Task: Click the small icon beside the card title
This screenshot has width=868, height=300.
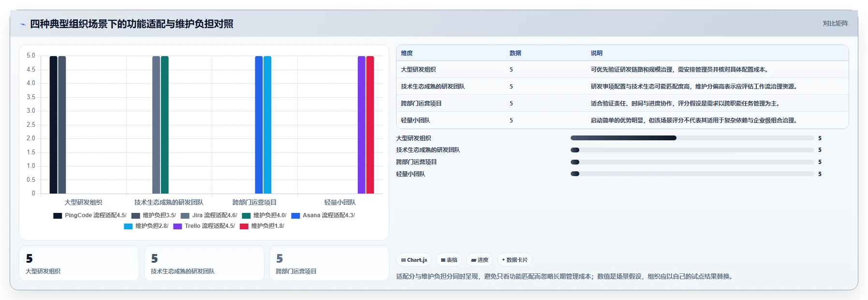Action: [23, 24]
